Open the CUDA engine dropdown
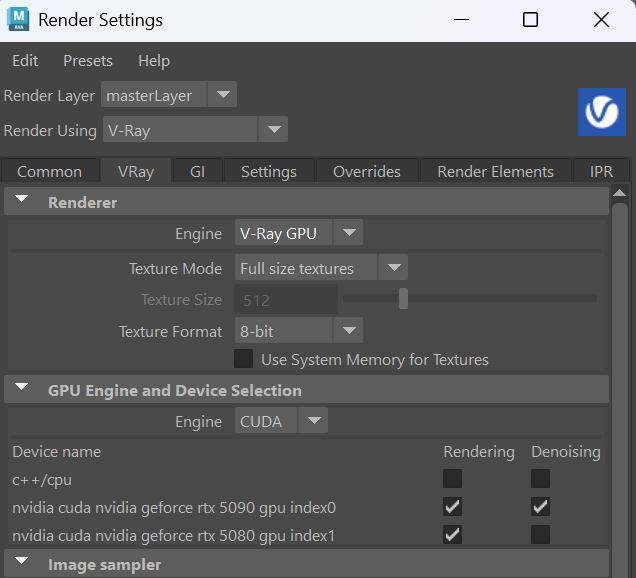The height and width of the screenshot is (578, 636). tap(281, 421)
